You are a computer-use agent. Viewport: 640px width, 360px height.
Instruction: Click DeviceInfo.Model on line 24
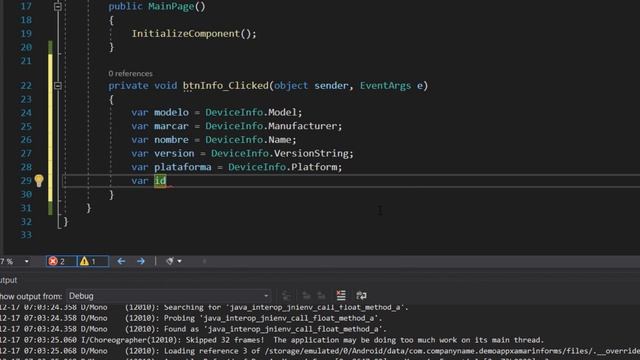[253, 112]
